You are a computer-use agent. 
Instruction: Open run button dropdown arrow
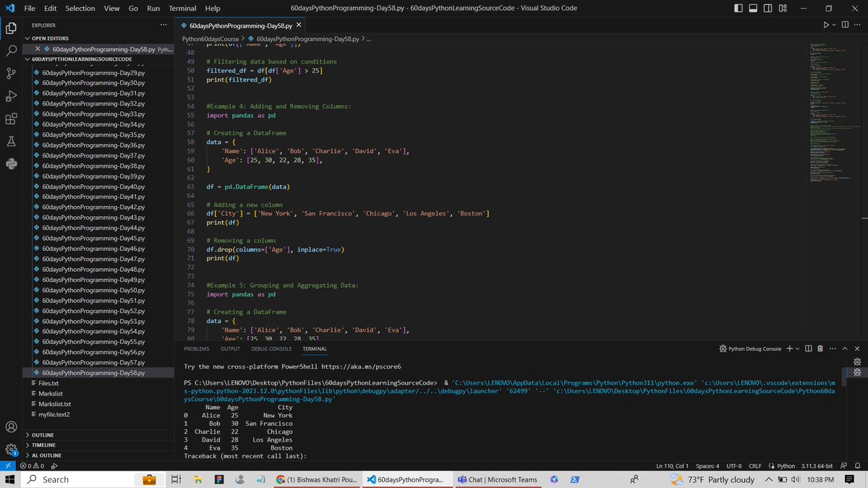click(x=835, y=25)
